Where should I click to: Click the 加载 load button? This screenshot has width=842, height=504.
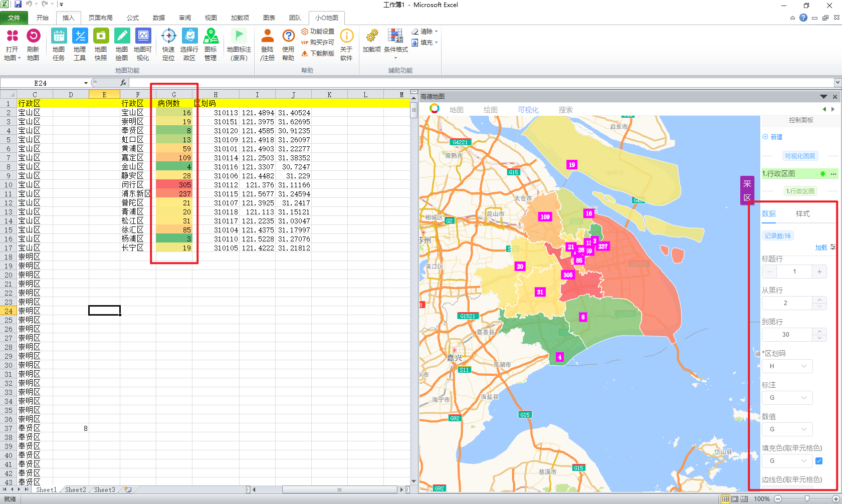pos(820,247)
